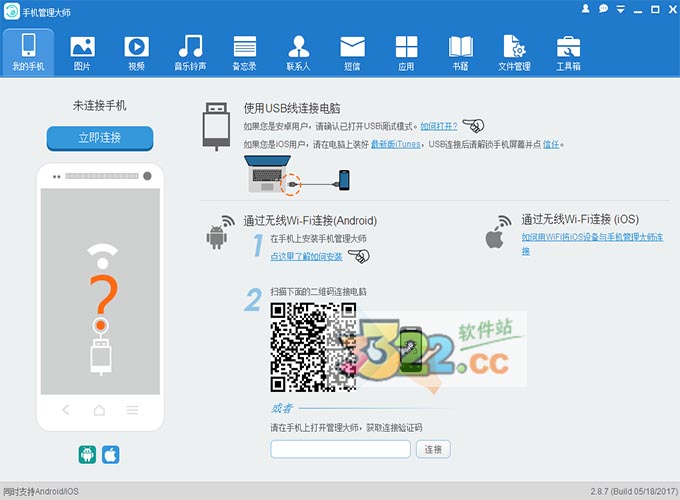Click the user account icon in title bar
The height and width of the screenshot is (500, 680).
(x=585, y=9)
